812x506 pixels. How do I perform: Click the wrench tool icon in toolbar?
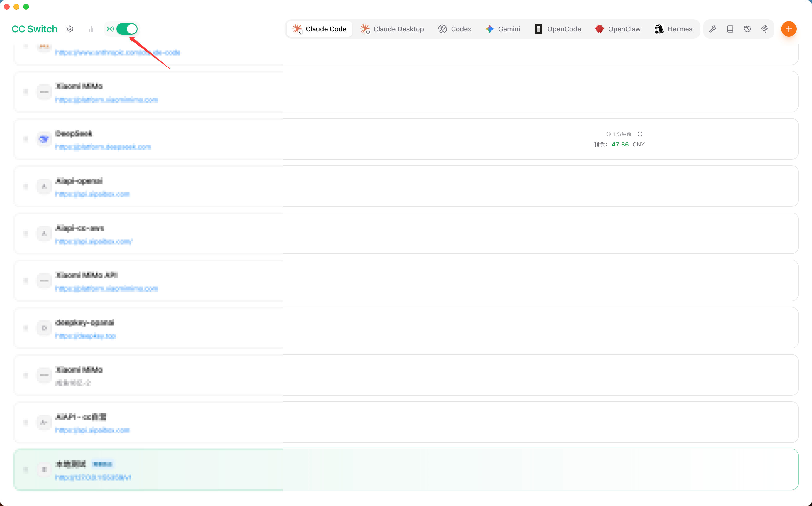tap(713, 29)
